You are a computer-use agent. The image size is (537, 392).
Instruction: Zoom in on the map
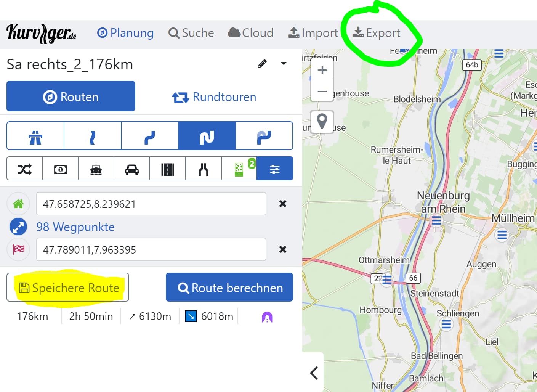point(322,70)
